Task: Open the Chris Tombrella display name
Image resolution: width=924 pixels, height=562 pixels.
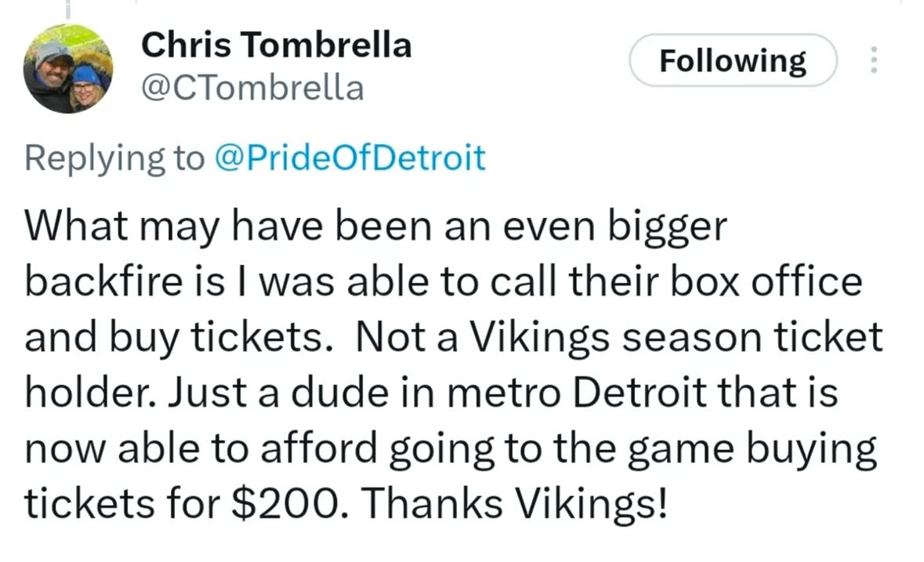Action: coord(276,46)
